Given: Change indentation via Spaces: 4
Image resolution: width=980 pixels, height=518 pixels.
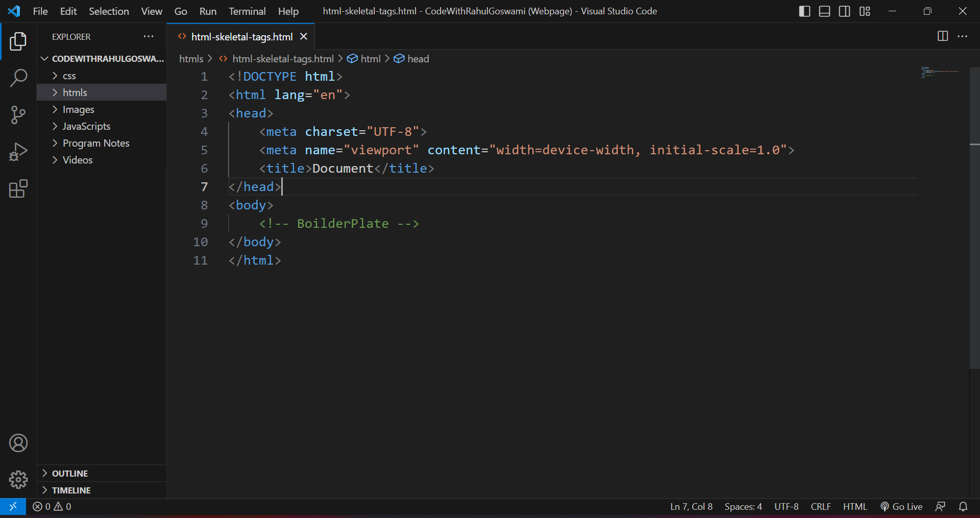Looking at the screenshot, I should coord(743,507).
